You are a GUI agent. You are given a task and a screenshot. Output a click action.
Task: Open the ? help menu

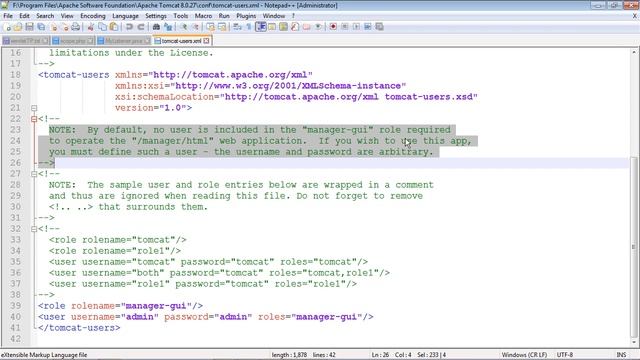[293, 16]
